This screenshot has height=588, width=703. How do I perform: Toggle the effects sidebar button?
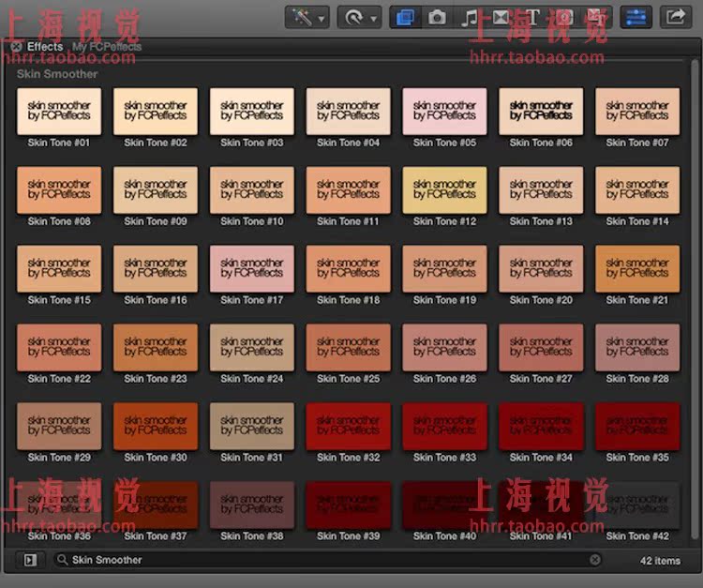tap(30, 560)
